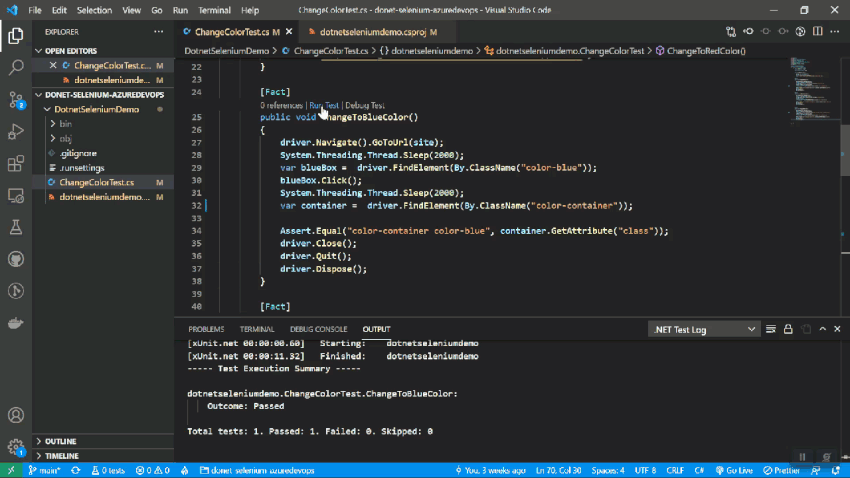The image size is (850, 478).
Task: Clear the output panel with list icon
Action: 771,330
